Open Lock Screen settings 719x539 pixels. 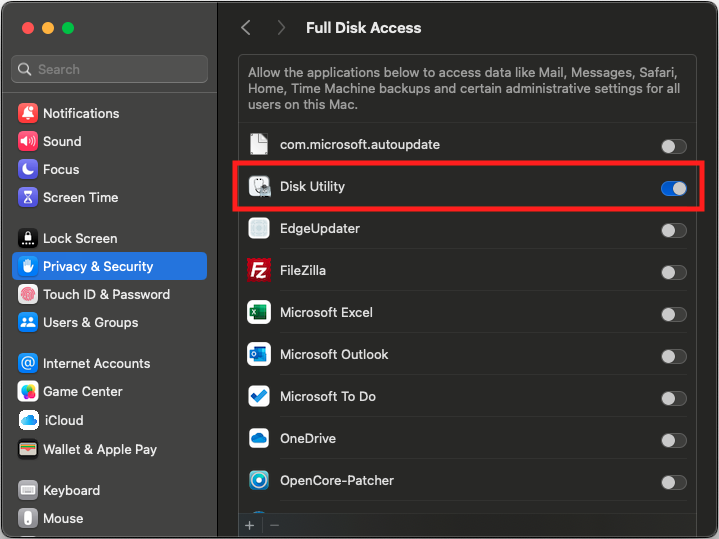pyautogui.click(x=109, y=239)
